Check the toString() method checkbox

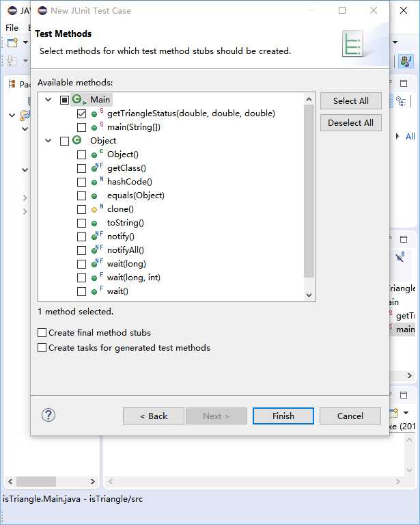pyautogui.click(x=81, y=223)
